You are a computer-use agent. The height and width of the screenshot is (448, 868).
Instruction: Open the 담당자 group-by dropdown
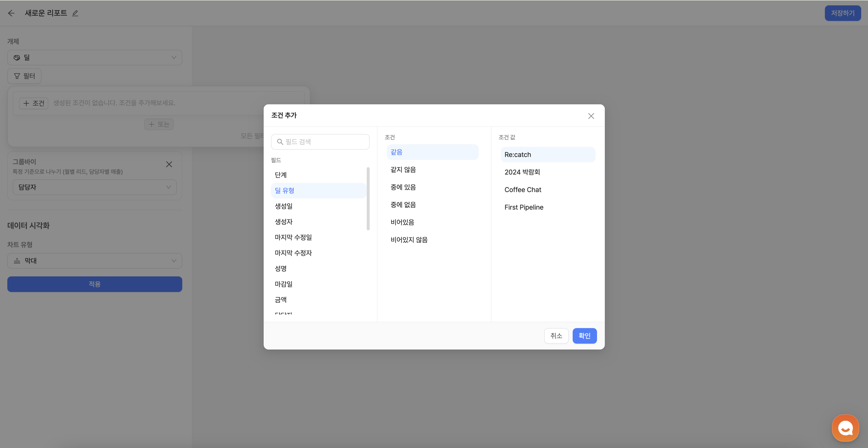95,187
